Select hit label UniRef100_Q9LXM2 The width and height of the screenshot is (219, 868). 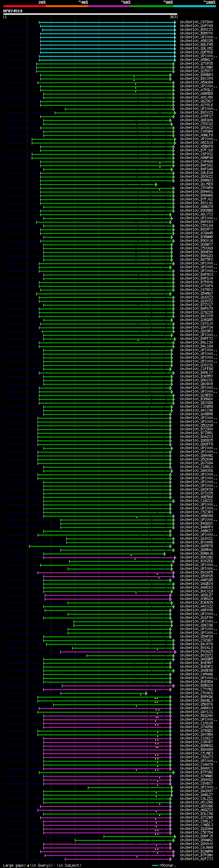(x=196, y=49)
